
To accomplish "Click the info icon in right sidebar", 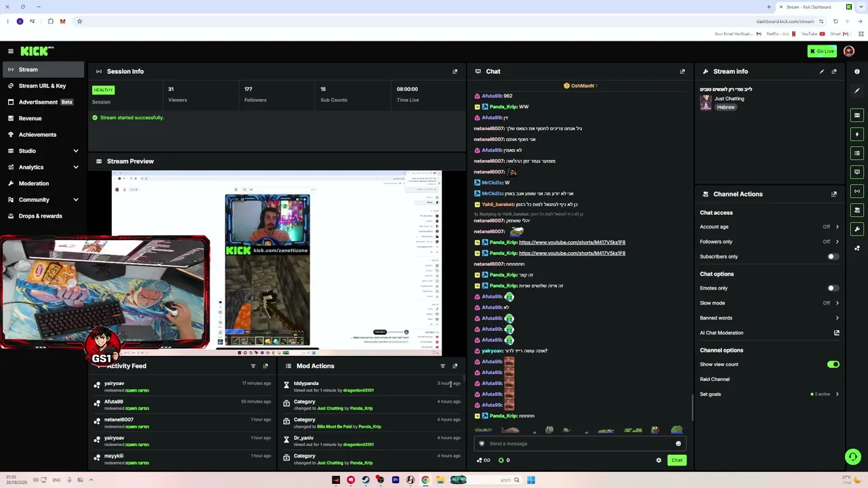I will pyautogui.click(x=857, y=71).
